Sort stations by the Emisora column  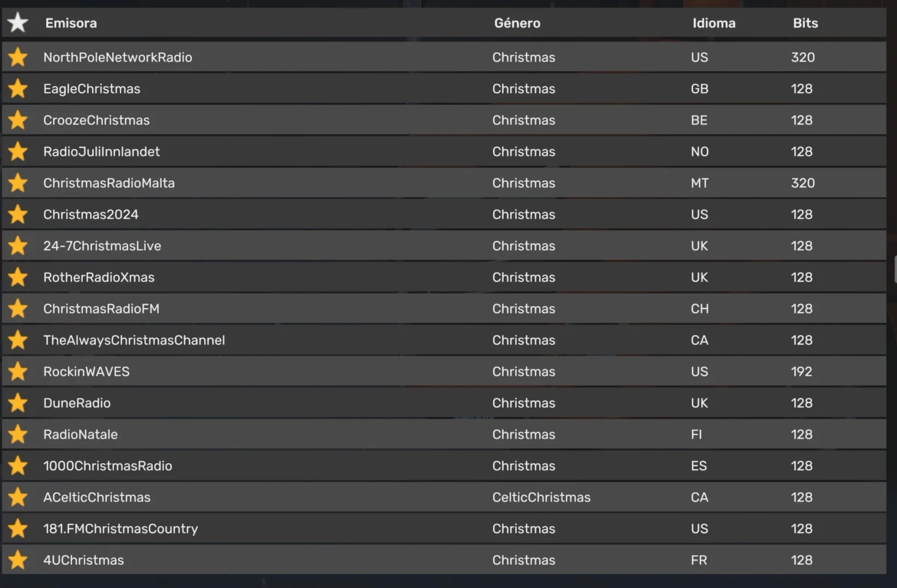click(71, 23)
